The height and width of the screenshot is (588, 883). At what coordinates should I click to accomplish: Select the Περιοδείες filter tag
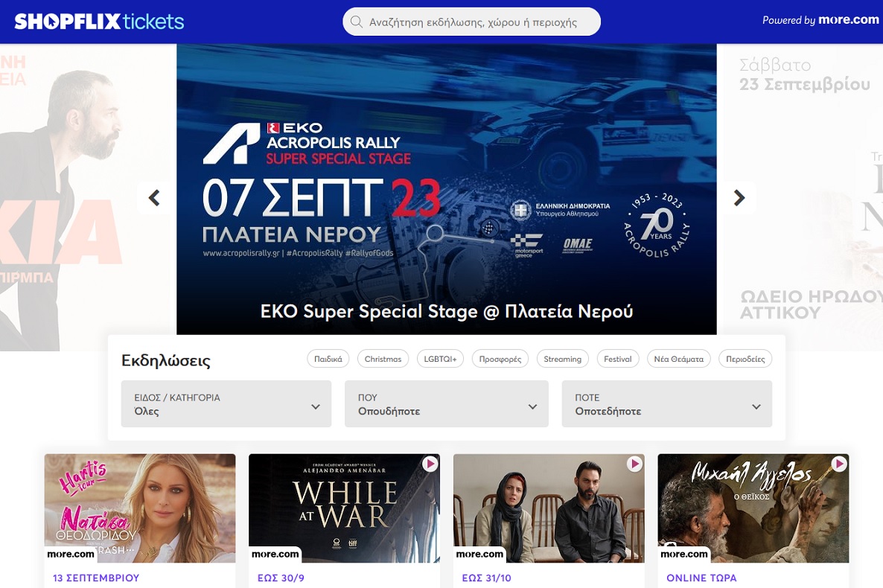(x=745, y=359)
